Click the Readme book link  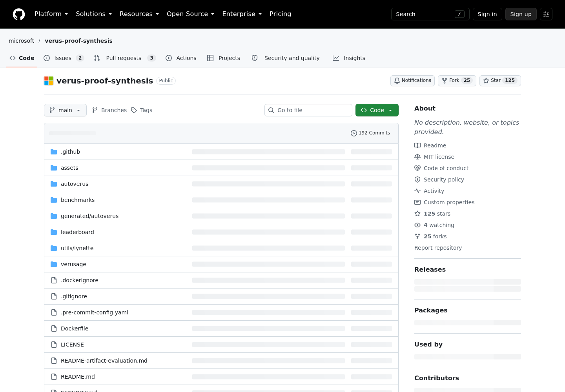[430, 145]
